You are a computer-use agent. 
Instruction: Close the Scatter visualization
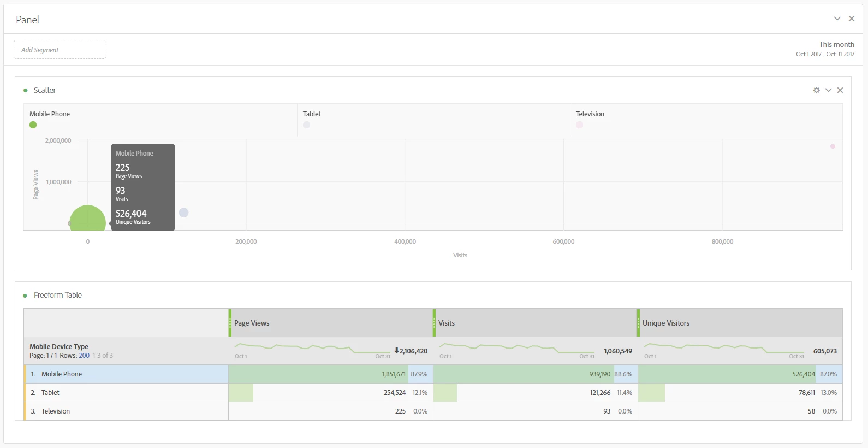tap(840, 90)
